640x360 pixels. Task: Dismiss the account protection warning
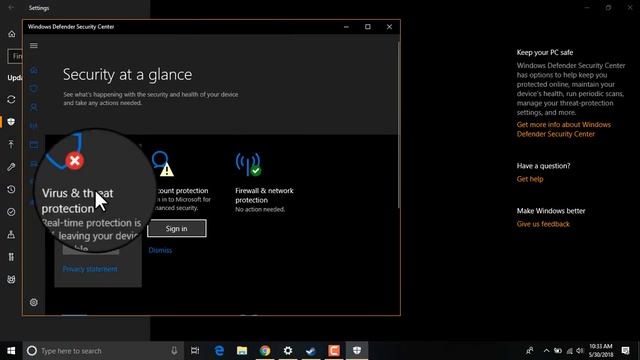(160, 250)
